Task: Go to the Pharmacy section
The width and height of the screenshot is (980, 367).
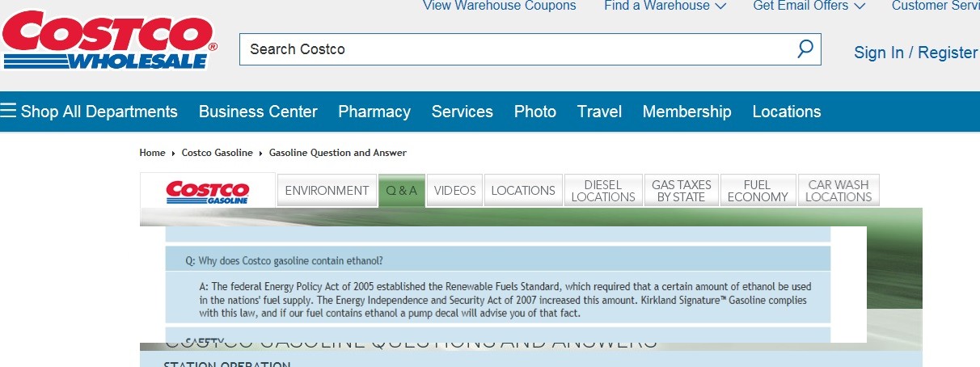Action: [x=374, y=112]
